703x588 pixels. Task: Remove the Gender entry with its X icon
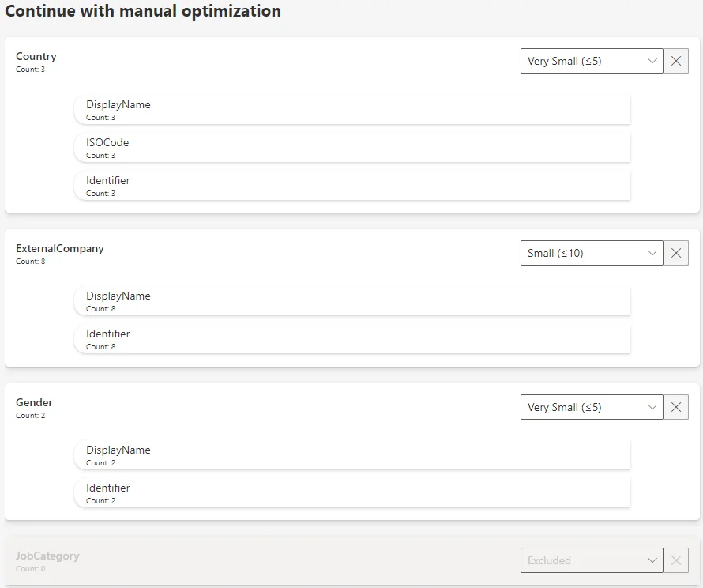pos(676,407)
